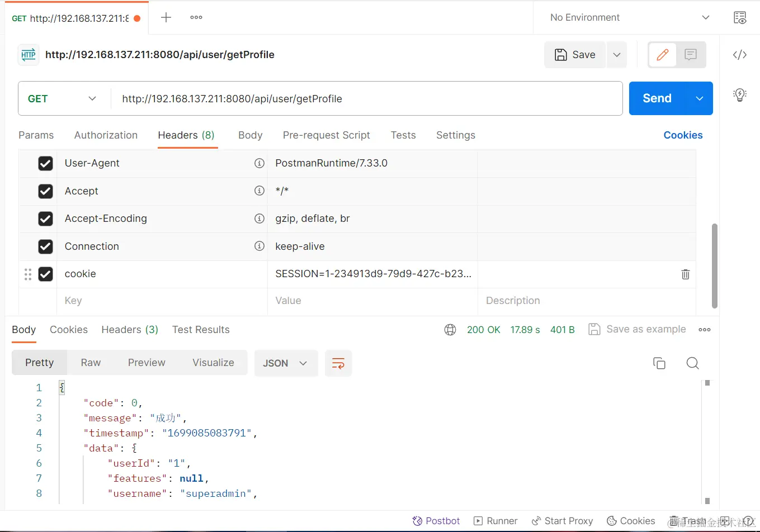Click the Save button
Image resolution: width=760 pixels, height=532 pixels.
click(x=575, y=55)
